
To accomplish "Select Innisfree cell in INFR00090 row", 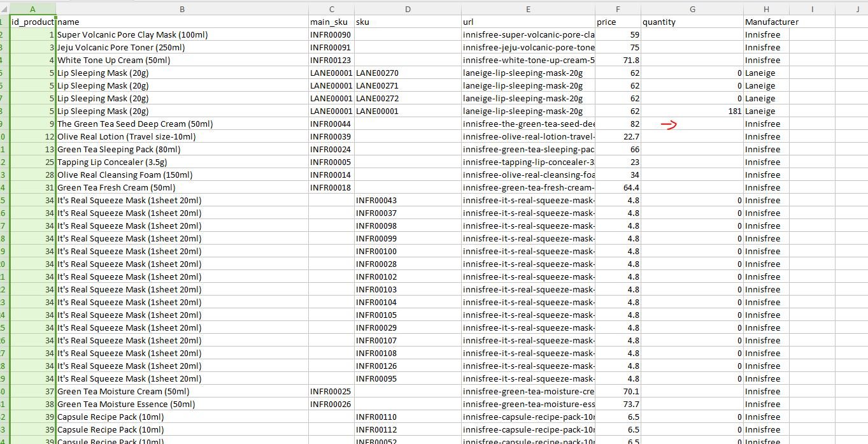I will pyautogui.click(x=766, y=34).
